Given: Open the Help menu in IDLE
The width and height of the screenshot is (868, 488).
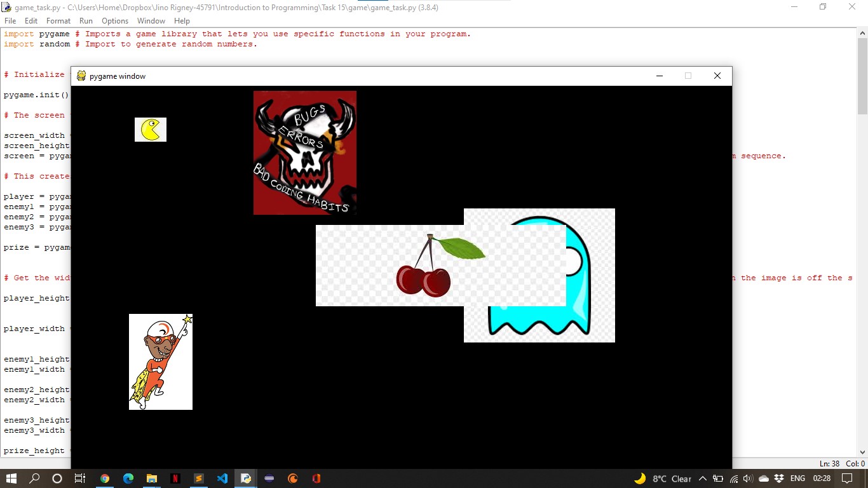Looking at the screenshot, I should pos(182,21).
